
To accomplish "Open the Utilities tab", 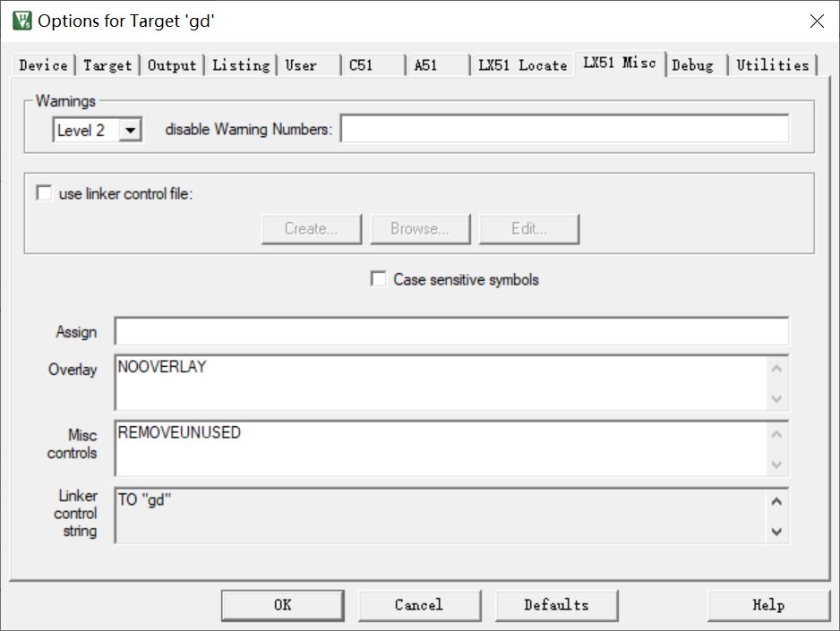I will click(x=773, y=65).
